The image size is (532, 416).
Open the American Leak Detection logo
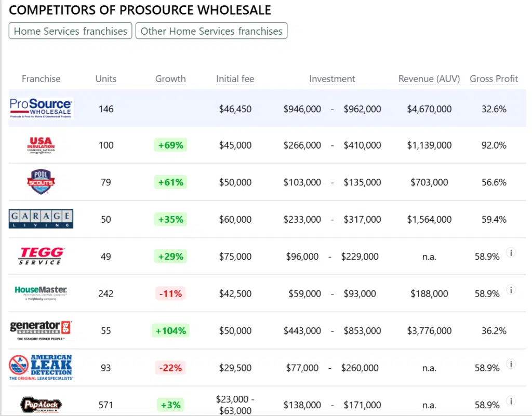coord(41,368)
